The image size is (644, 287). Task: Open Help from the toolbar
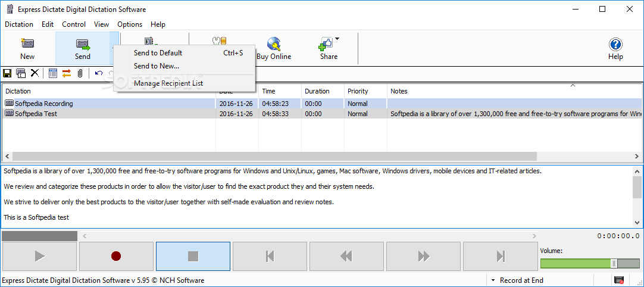click(x=615, y=48)
